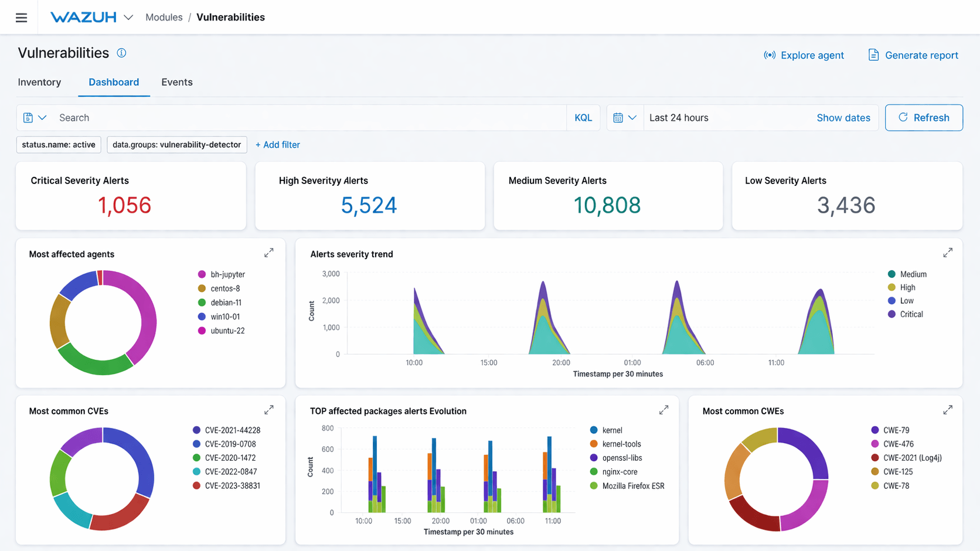Toggle kernel-tools series in packages legend

(x=621, y=444)
